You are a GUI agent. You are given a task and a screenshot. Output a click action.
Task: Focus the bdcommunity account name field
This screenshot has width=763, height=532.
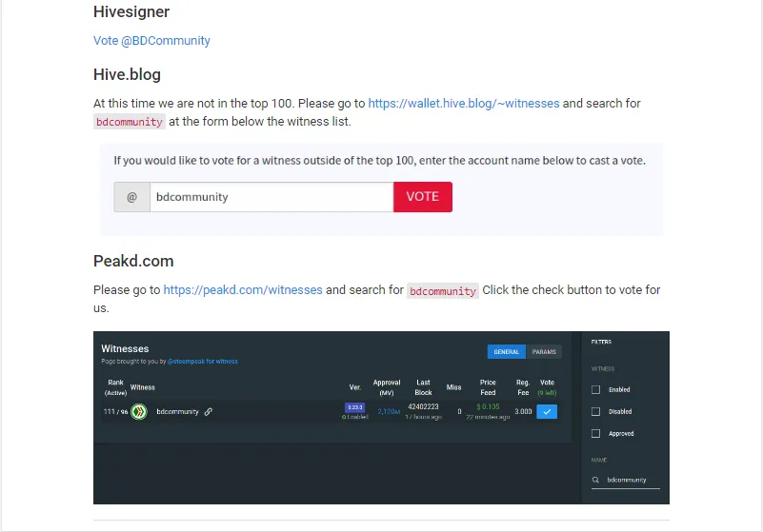click(x=271, y=197)
